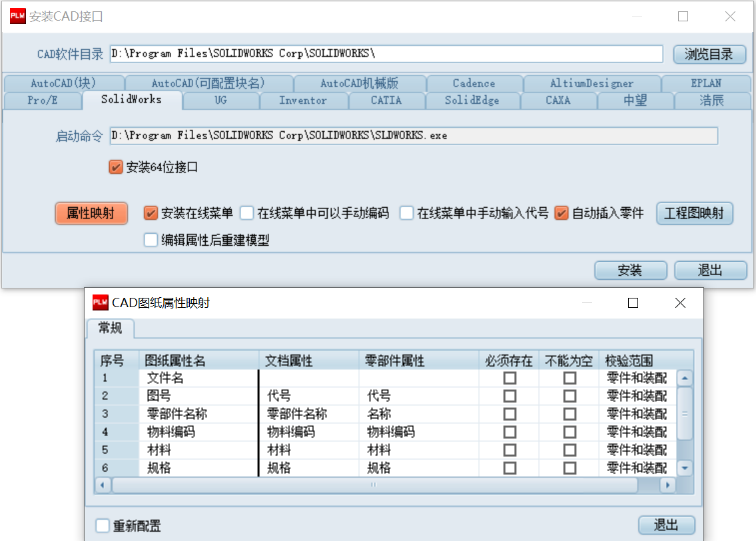Toggle 不能为空 for the 材料 row
Viewport: 756px width, 541px height.
pyautogui.click(x=569, y=450)
